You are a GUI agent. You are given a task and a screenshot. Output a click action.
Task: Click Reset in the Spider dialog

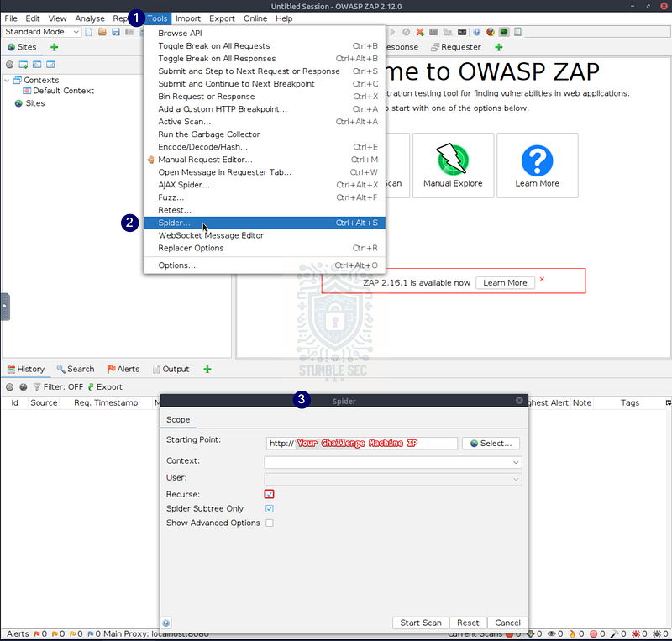tap(468, 623)
